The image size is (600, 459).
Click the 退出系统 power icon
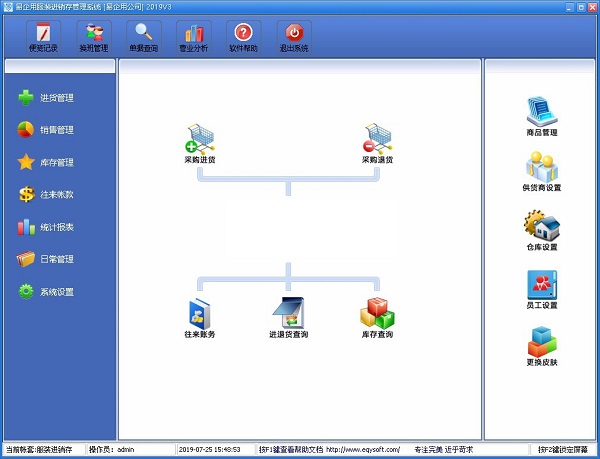pyautogui.click(x=294, y=37)
